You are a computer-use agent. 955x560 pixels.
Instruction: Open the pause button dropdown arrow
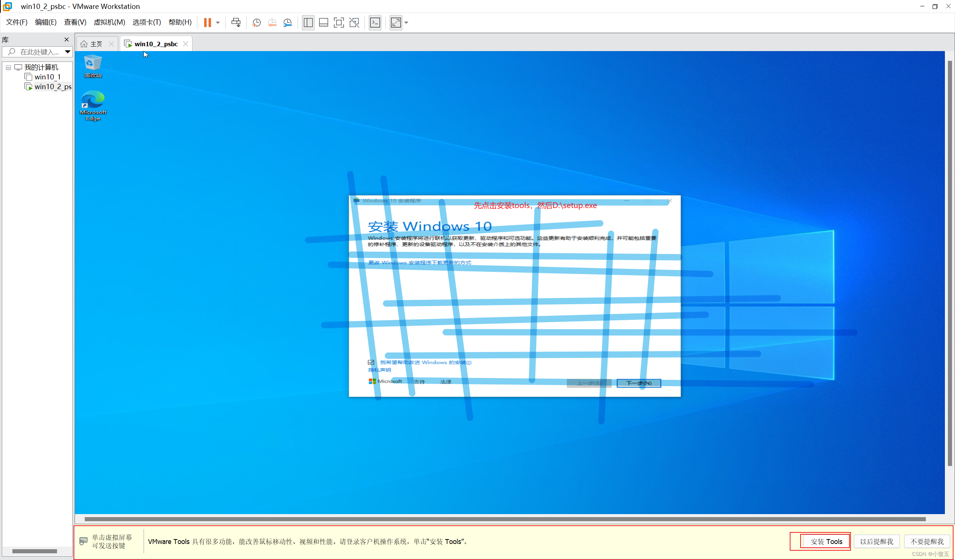tap(217, 23)
